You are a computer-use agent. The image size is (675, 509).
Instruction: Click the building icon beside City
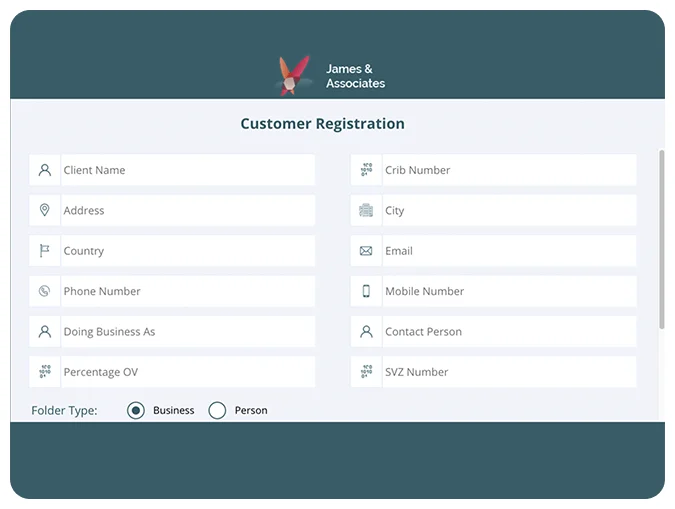(366, 210)
